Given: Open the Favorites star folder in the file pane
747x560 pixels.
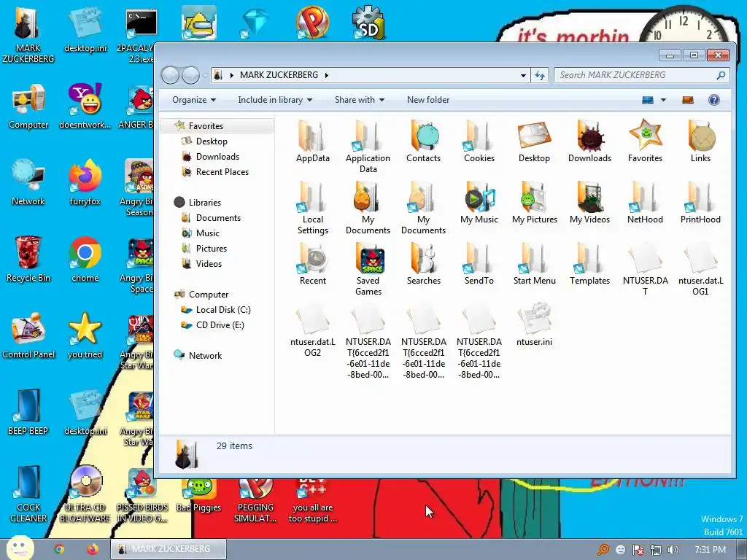Looking at the screenshot, I should (645, 141).
